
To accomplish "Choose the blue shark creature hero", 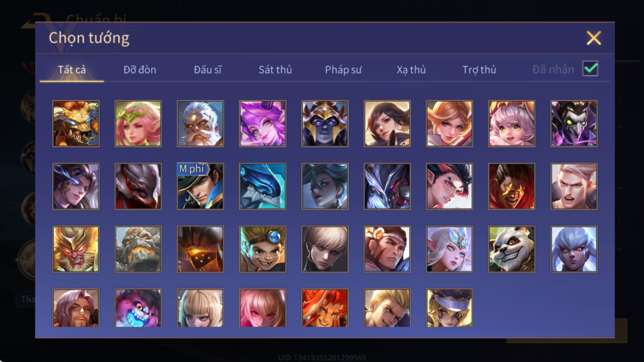I will (x=262, y=186).
